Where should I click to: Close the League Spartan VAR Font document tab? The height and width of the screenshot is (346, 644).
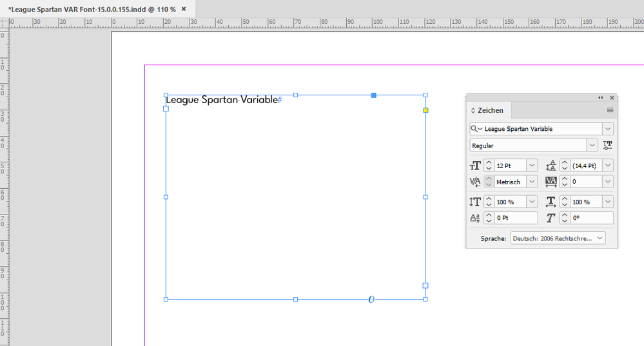(184, 9)
